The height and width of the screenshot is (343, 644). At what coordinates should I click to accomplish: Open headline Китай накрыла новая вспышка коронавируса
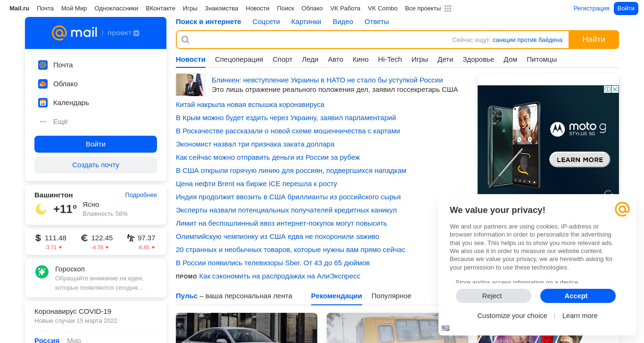click(250, 105)
